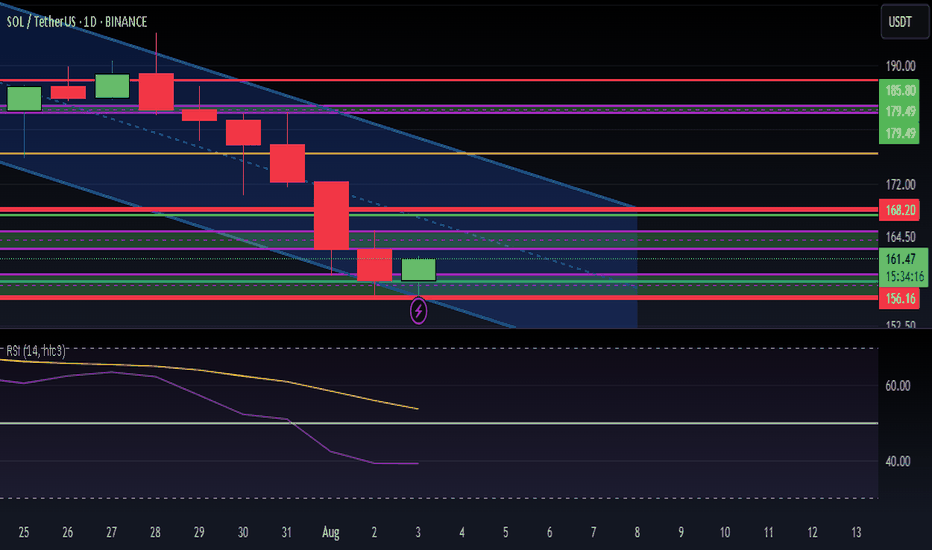Click the purple lightning event marker icon
This screenshot has height=550, width=932.
tap(418, 311)
